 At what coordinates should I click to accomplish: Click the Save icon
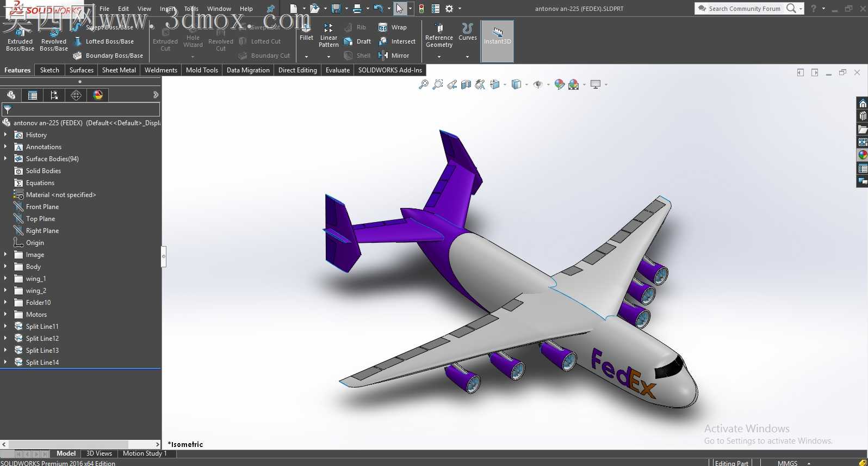(336, 9)
